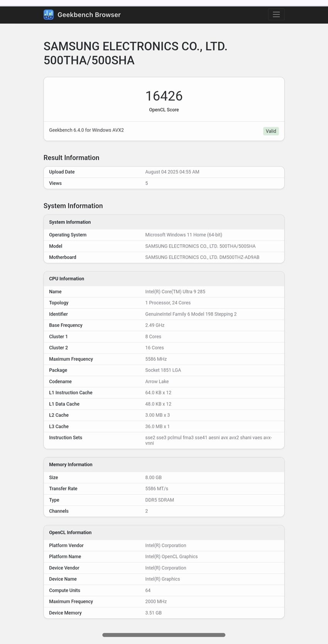Image resolution: width=328 pixels, height=644 pixels.
Task: Click the Result Information heading
Action: (71, 158)
